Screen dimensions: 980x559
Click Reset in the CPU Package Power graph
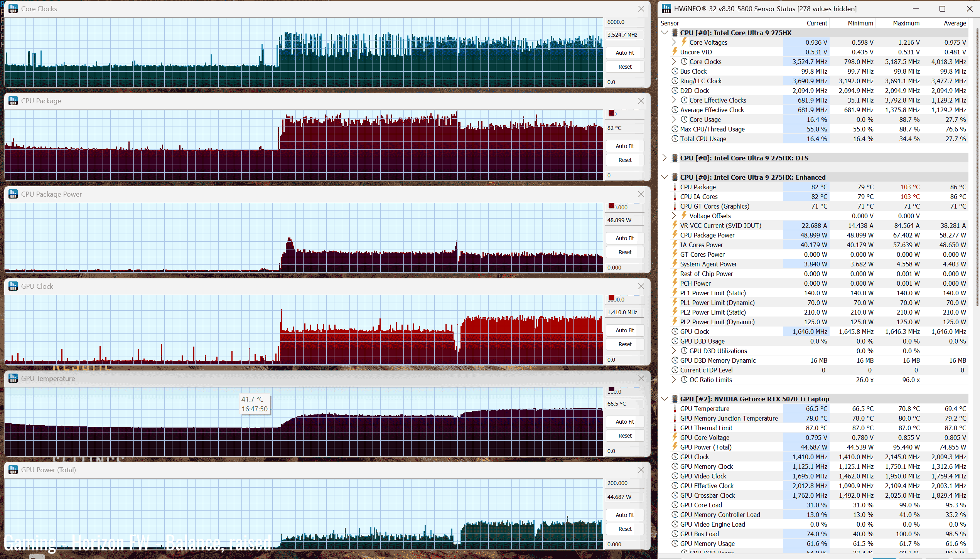624,252
